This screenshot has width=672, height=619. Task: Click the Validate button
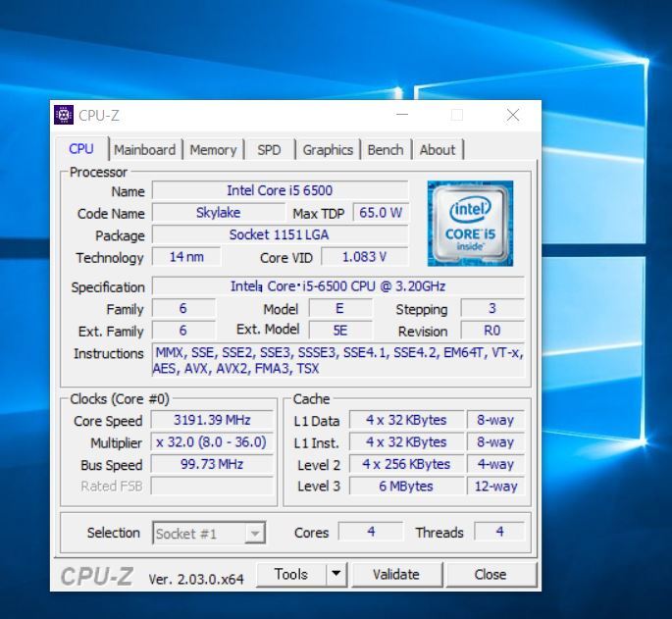396,574
